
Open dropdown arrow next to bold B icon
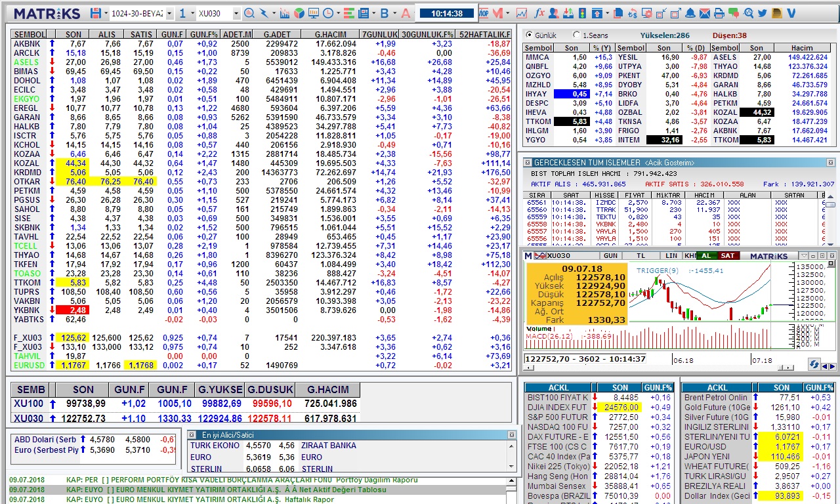coord(394,13)
